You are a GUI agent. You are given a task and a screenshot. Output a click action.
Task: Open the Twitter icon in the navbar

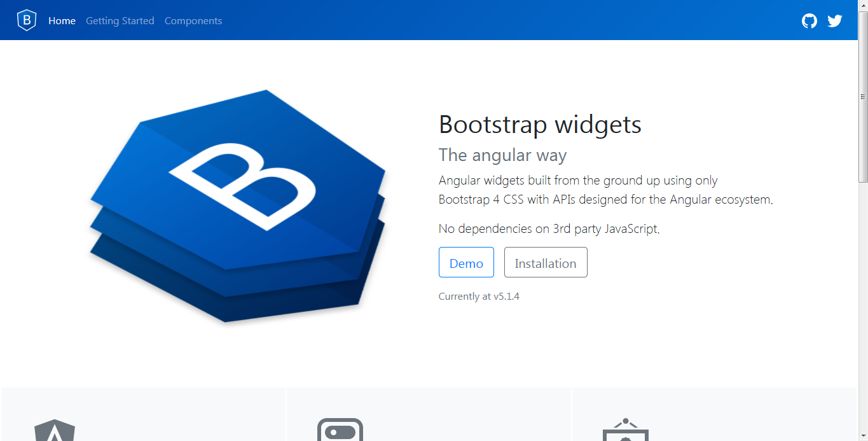tap(834, 20)
